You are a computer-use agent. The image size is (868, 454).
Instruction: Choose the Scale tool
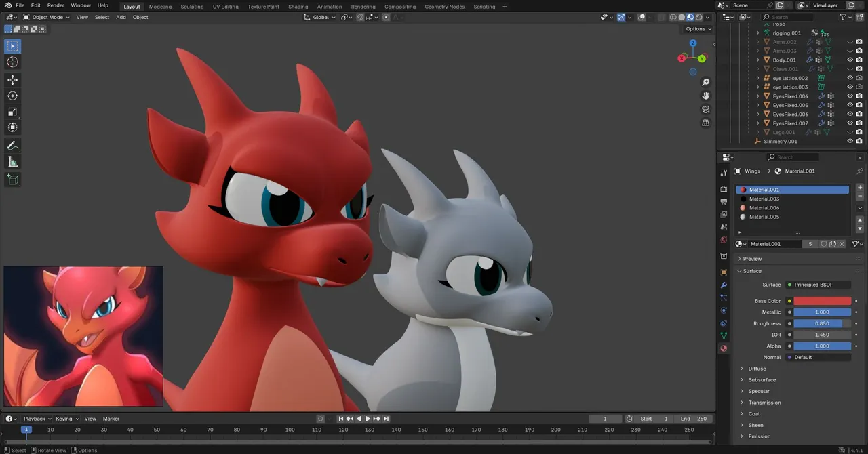point(12,112)
